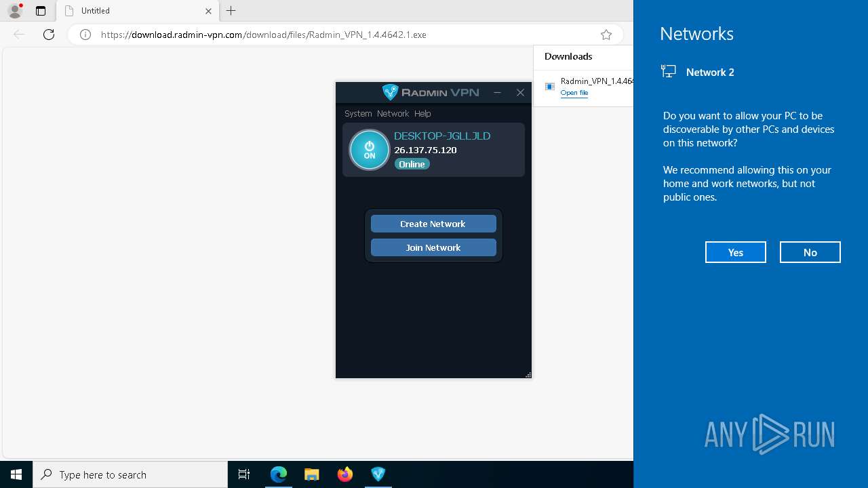Decline network discovery with No

(x=810, y=252)
